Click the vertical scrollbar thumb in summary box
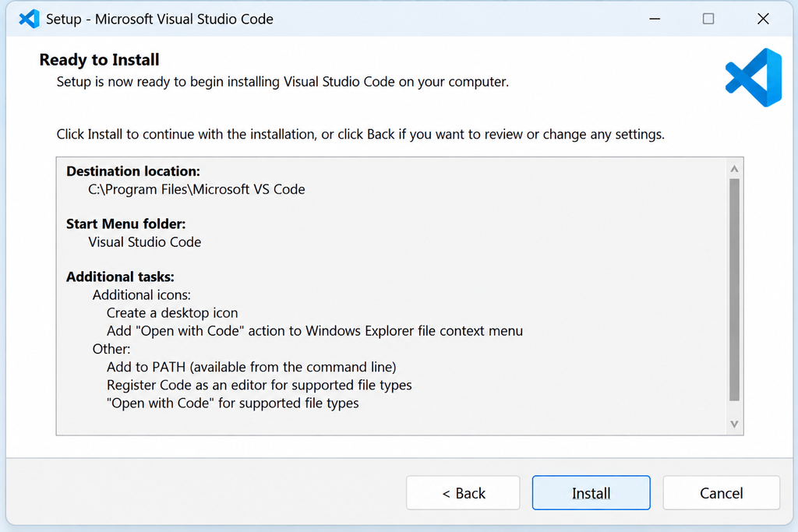Screen dimensions: 798x532 pos(734,290)
